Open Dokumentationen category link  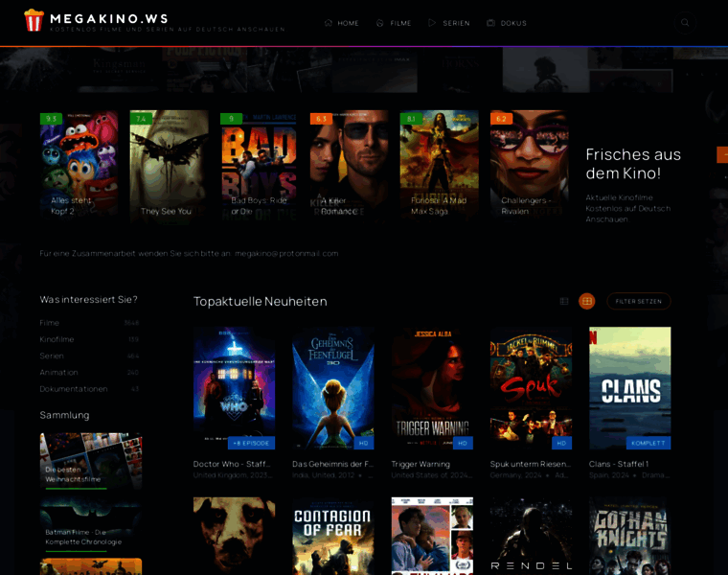click(74, 388)
